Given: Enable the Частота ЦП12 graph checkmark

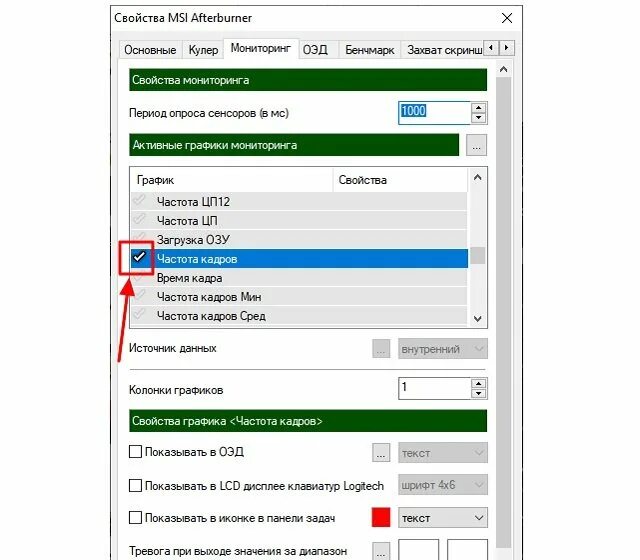Looking at the screenshot, I should tap(140, 200).
